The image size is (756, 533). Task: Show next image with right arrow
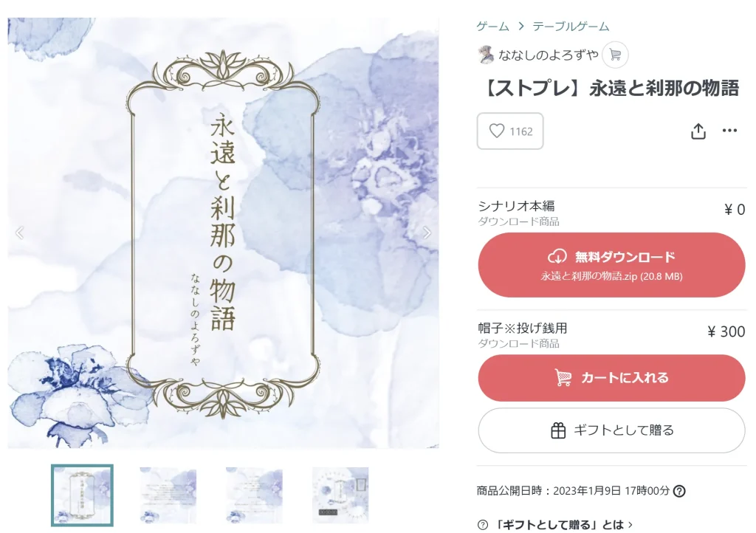tap(427, 233)
